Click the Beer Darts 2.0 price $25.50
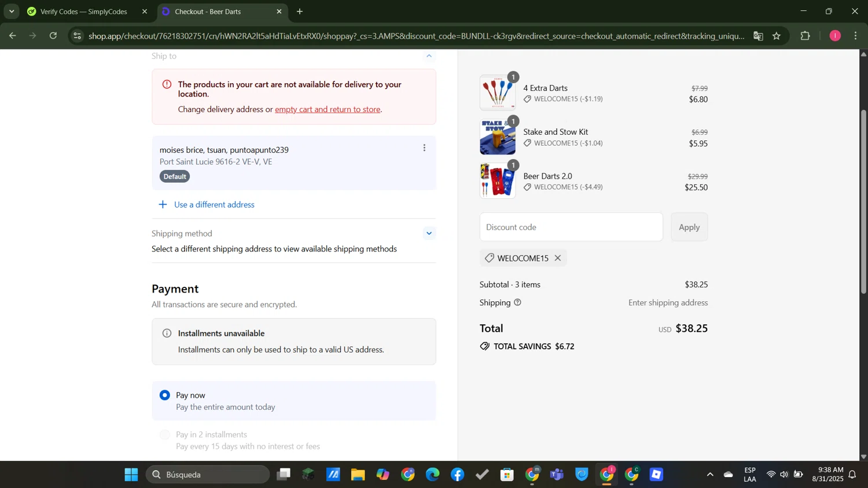Viewport: 868px width, 488px height. pyautogui.click(x=696, y=187)
